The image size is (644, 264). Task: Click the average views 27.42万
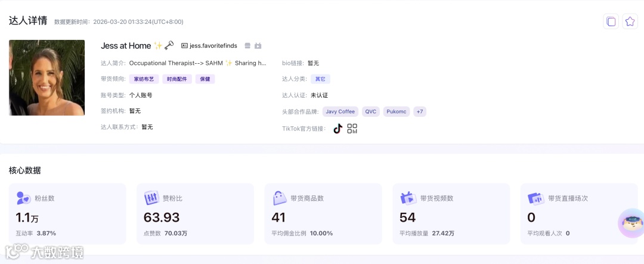coord(443,233)
